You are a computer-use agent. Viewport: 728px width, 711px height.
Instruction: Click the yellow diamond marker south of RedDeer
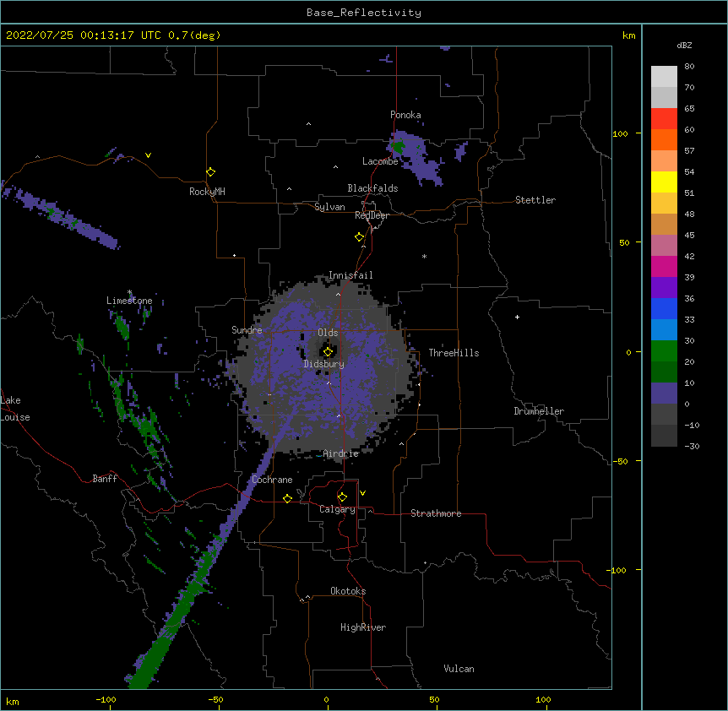point(360,237)
